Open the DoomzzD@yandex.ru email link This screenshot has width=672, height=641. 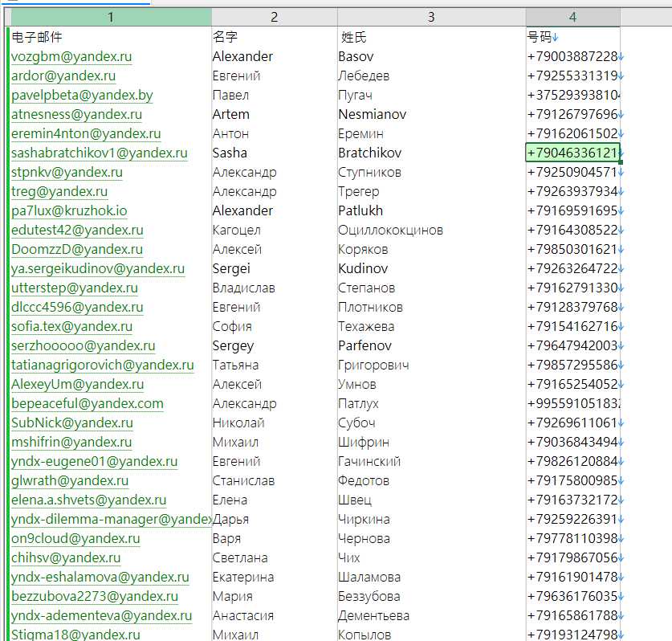pyautogui.click(x=77, y=250)
